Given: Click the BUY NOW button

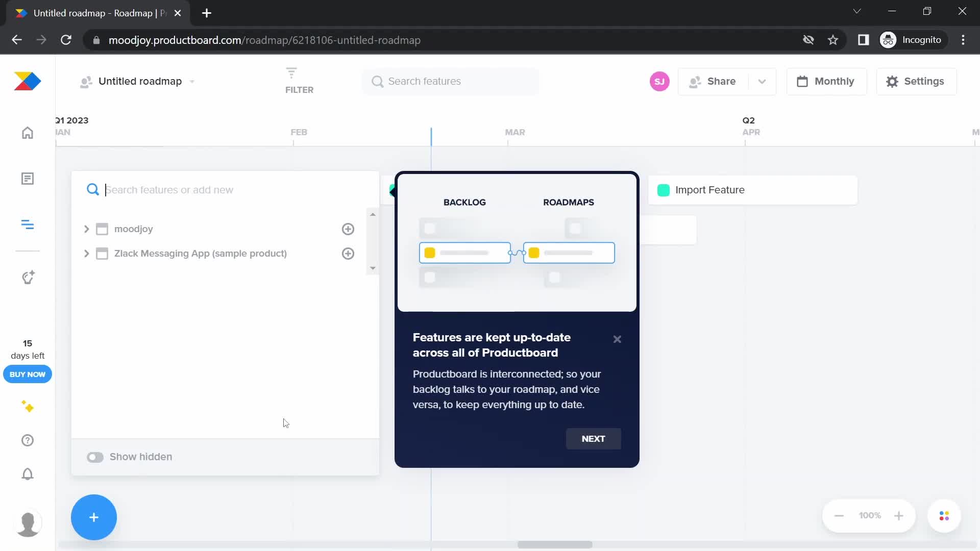Looking at the screenshot, I should [28, 374].
